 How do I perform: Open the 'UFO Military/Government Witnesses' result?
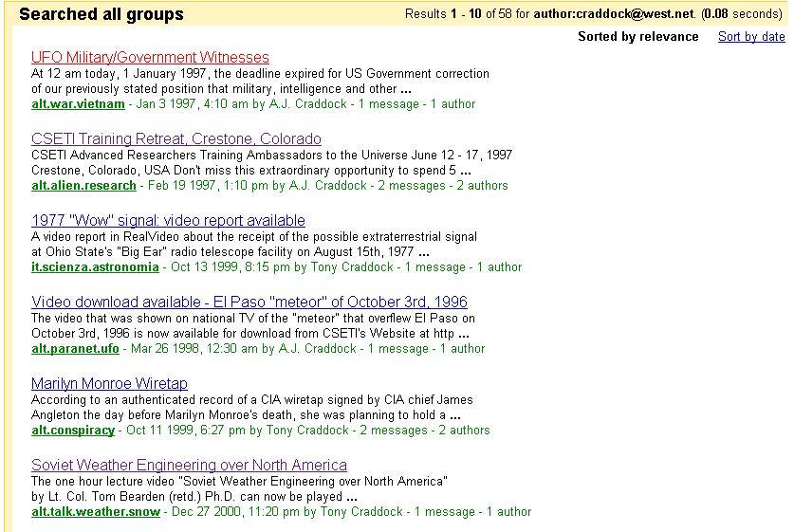[150, 57]
